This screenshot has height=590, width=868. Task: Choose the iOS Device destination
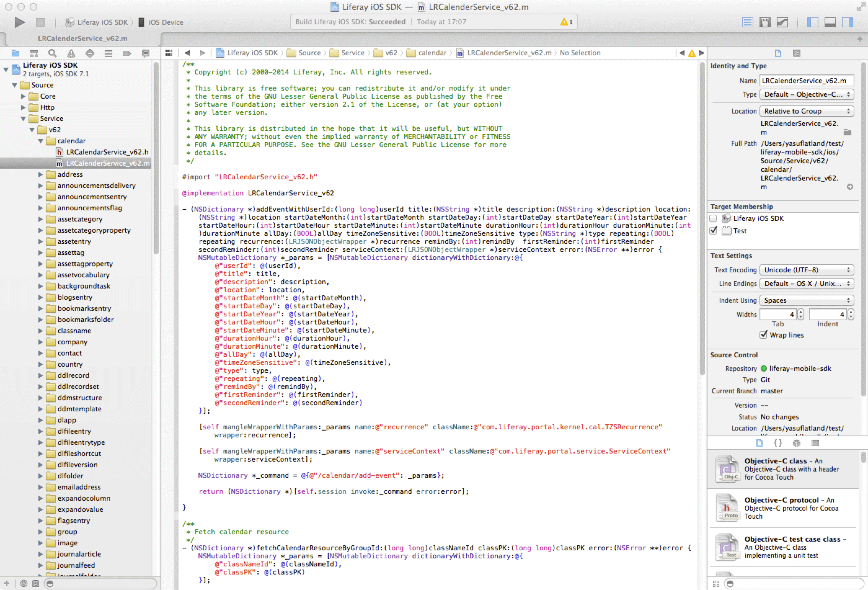point(161,22)
